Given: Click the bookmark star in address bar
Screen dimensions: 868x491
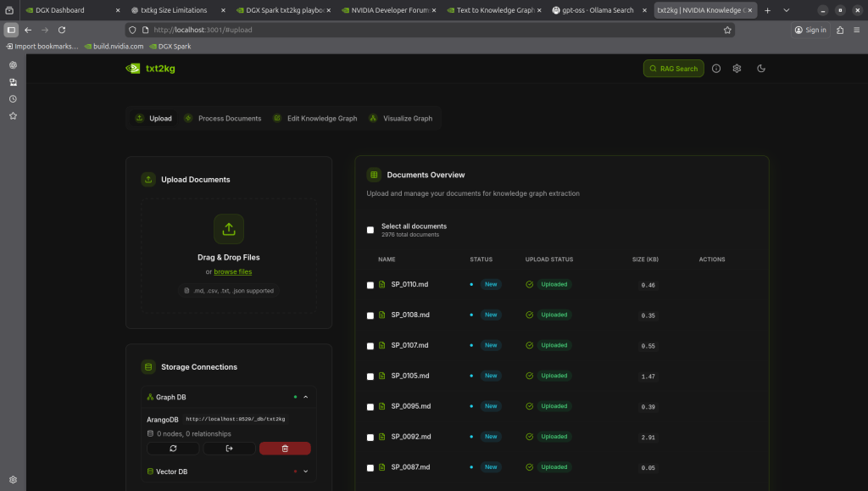Looking at the screenshot, I should click(727, 30).
